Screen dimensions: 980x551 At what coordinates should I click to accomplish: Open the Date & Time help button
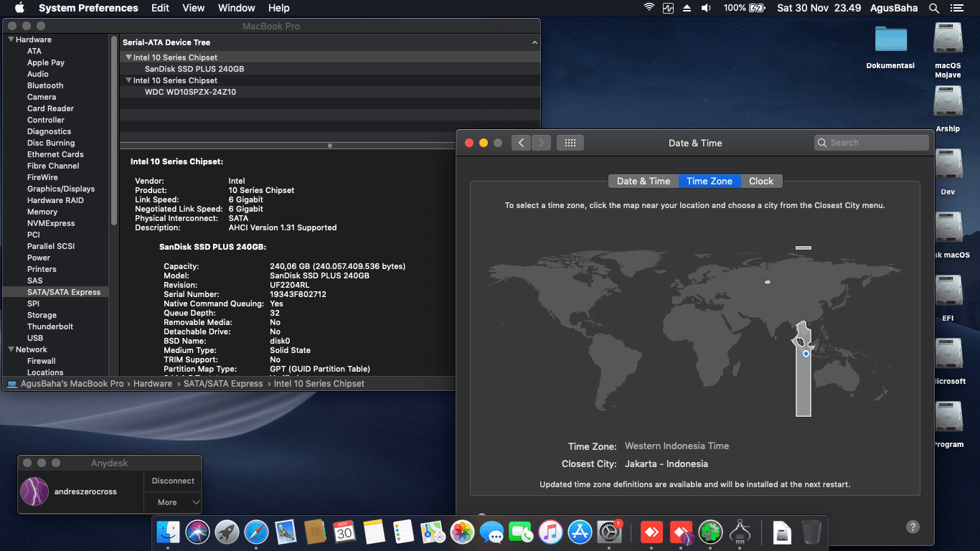point(913,527)
